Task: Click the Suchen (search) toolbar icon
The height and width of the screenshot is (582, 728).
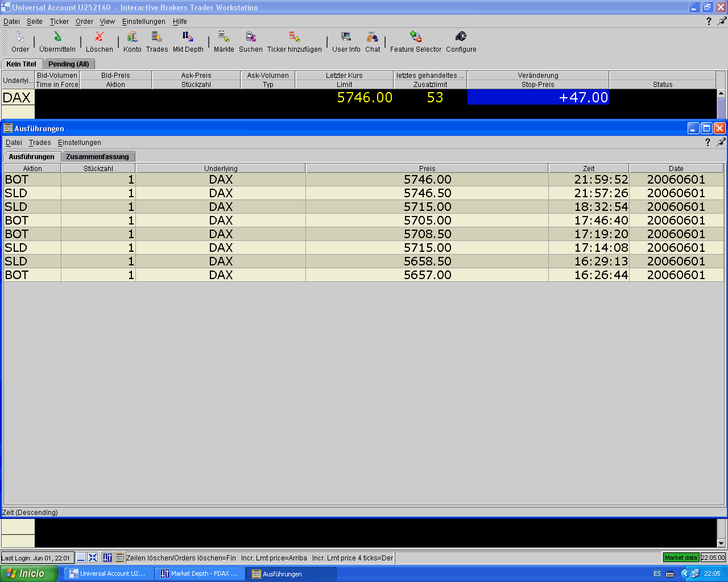Action: pyautogui.click(x=251, y=43)
